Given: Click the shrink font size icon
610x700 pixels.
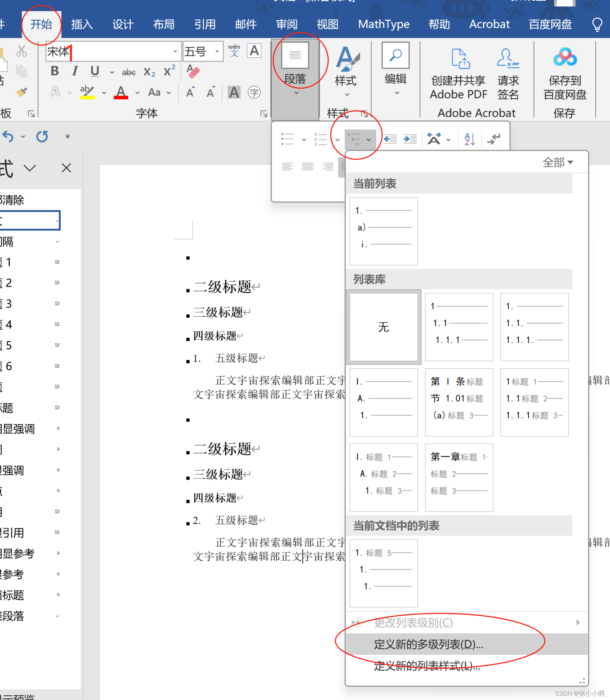Looking at the screenshot, I should tap(211, 92).
